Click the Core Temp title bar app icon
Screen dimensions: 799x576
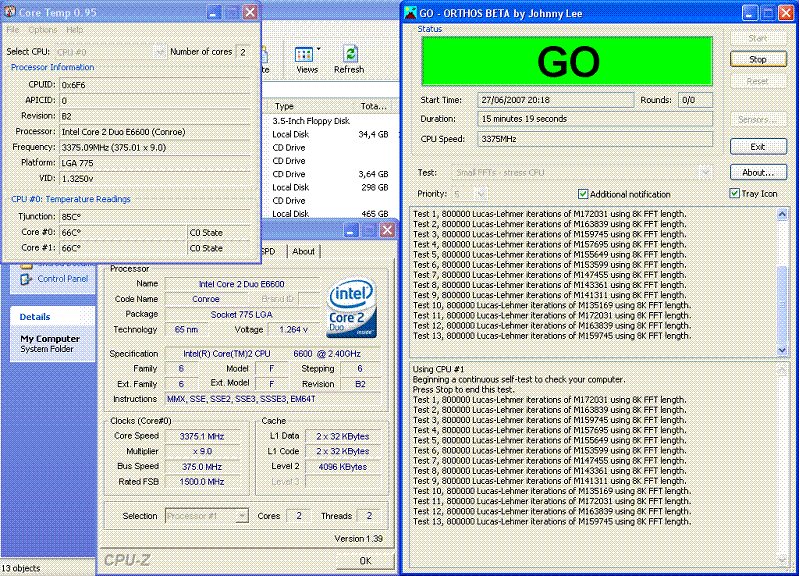(10, 12)
